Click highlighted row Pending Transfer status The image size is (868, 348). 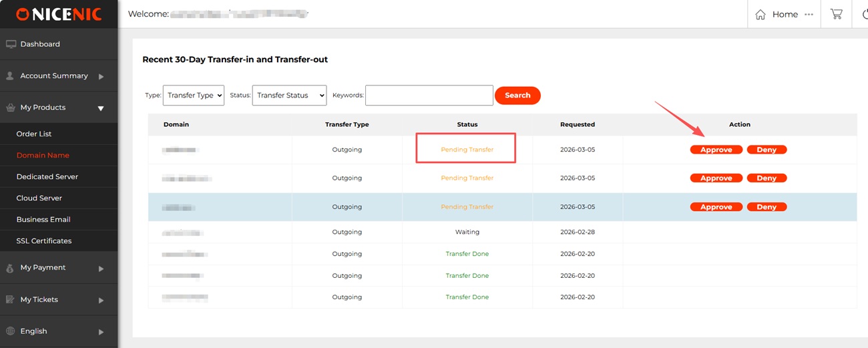467,207
